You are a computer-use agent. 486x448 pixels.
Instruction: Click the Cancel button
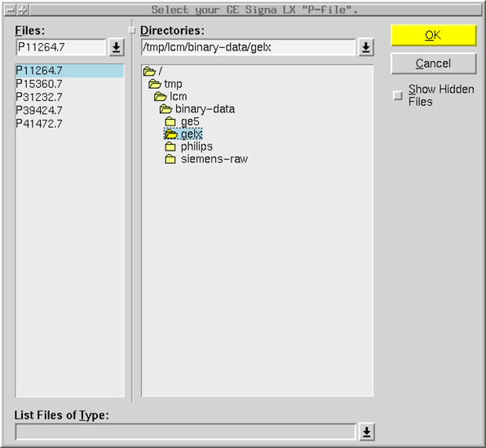click(433, 64)
